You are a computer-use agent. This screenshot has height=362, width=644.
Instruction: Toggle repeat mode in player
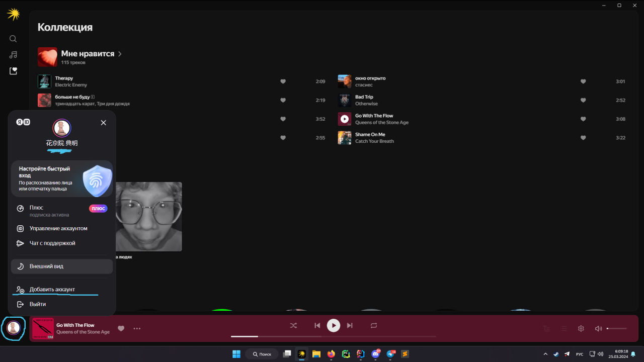[x=374, y=325]
